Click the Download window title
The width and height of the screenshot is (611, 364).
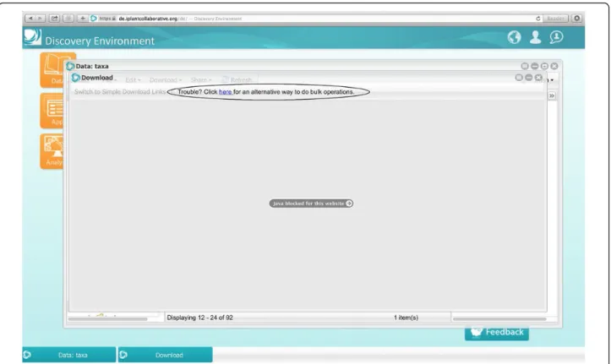coord(97,78)
